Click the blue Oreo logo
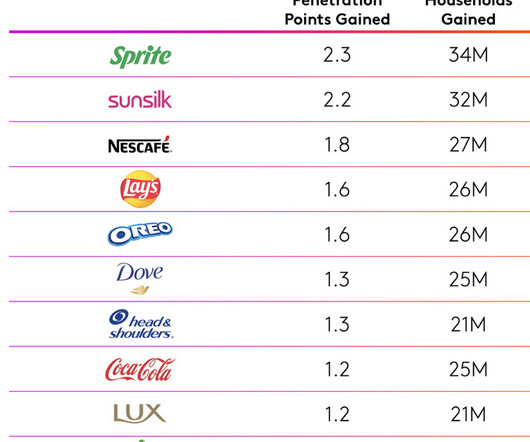The height and width of the screenshot is (442, 530). tap(140, 233)
